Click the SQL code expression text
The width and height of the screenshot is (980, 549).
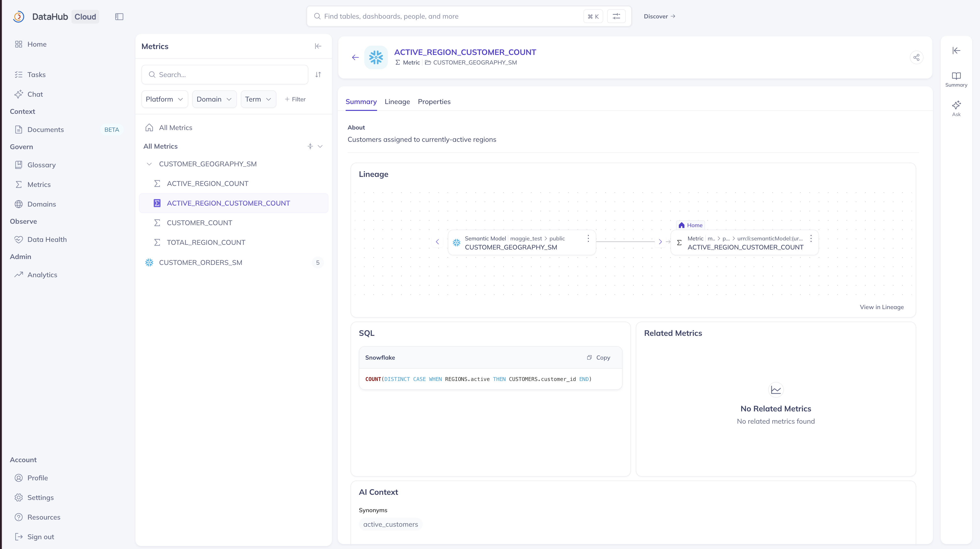coord(478,379)
